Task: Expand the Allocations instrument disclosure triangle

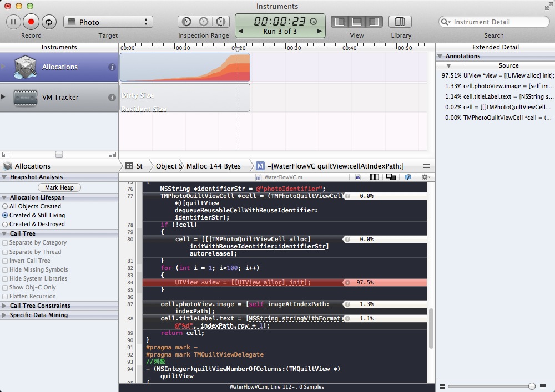Action: [x=3, y=67]
